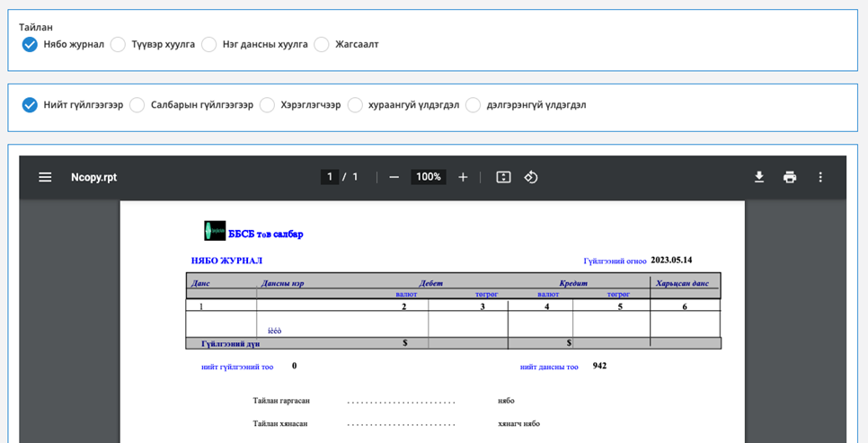Click the Гүйлгээний огноо label

point(615,261)
